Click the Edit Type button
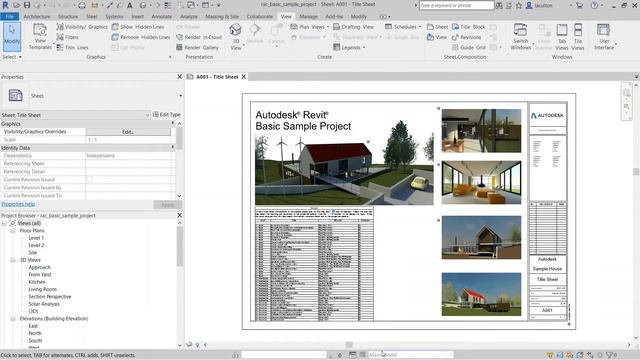The image size is (640, 360). click(x=167, y=115)
